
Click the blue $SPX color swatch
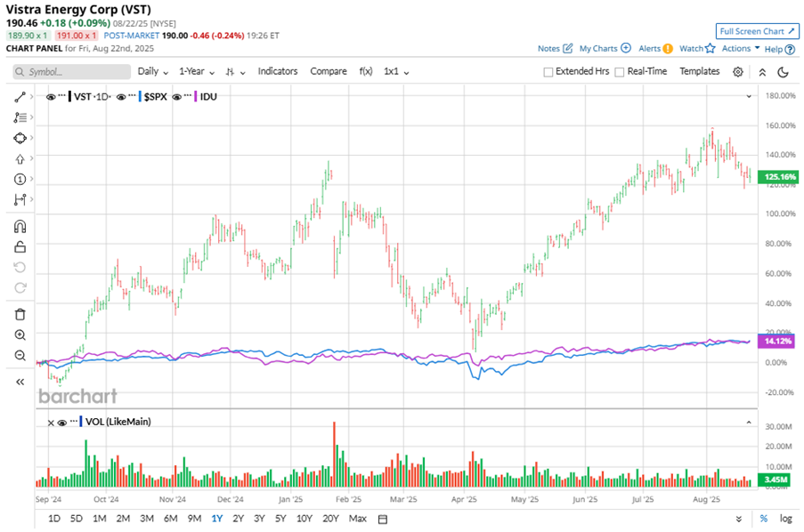coord(140,96)
